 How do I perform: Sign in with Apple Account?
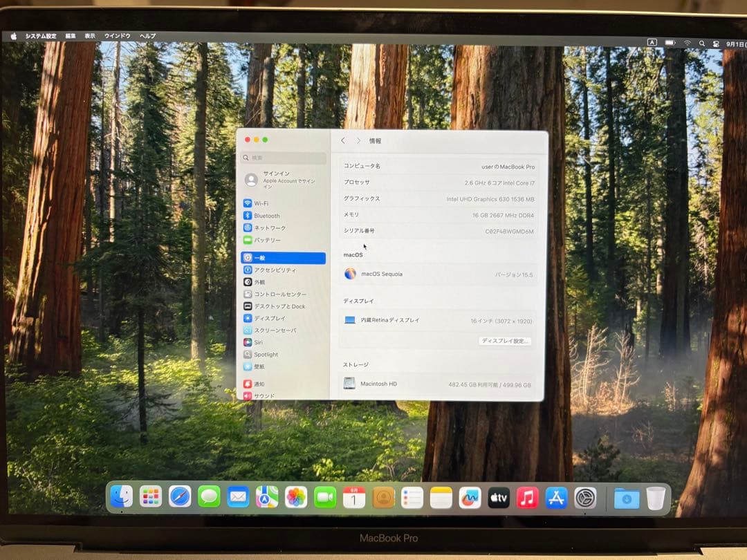[x=284, y=180]
